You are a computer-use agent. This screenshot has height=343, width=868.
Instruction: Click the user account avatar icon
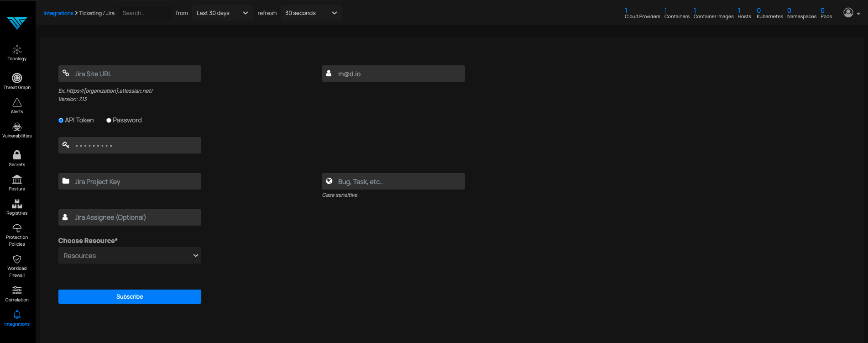coord(848,13)
